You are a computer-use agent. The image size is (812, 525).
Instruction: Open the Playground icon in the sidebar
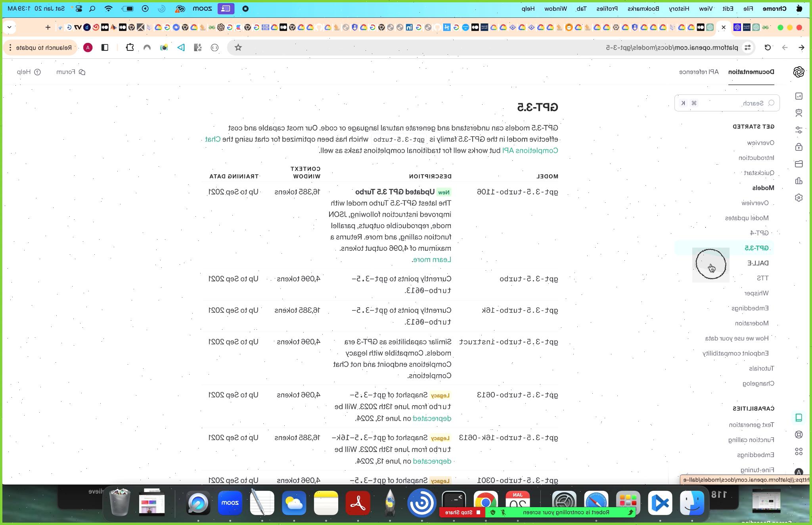(x=799, y=96)
